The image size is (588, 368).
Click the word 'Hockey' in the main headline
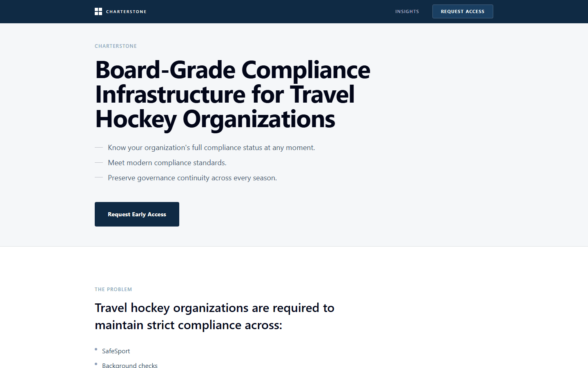[136, 119]
